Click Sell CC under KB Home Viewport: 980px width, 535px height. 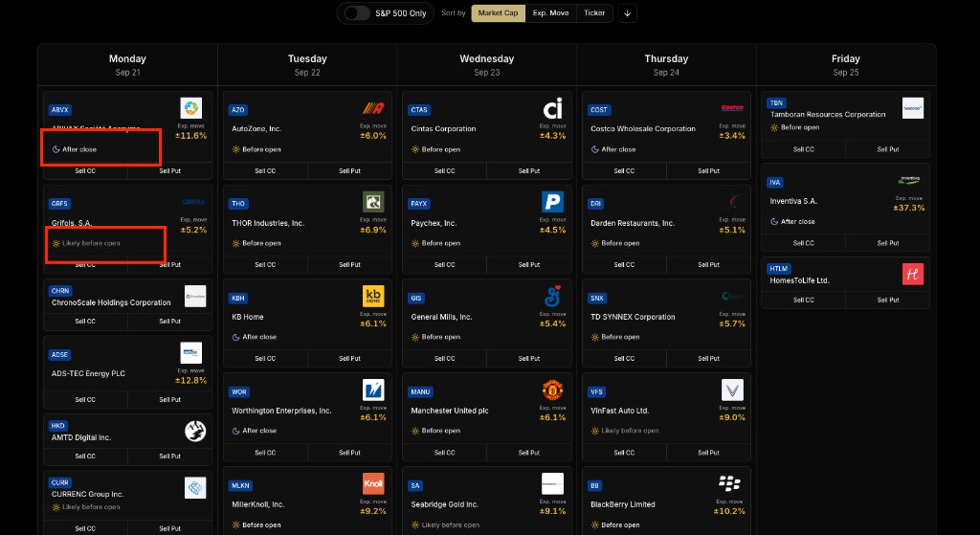point(265,359)
